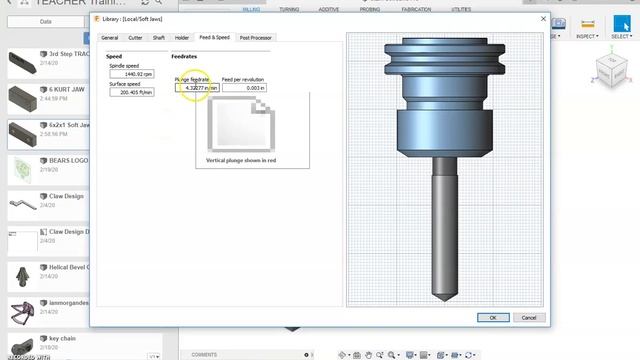The width and height of the screenshot is (640, 360).
Task: Click the ViewCube in the viewport
Action: pyautogui.click(x=611, y=70)
